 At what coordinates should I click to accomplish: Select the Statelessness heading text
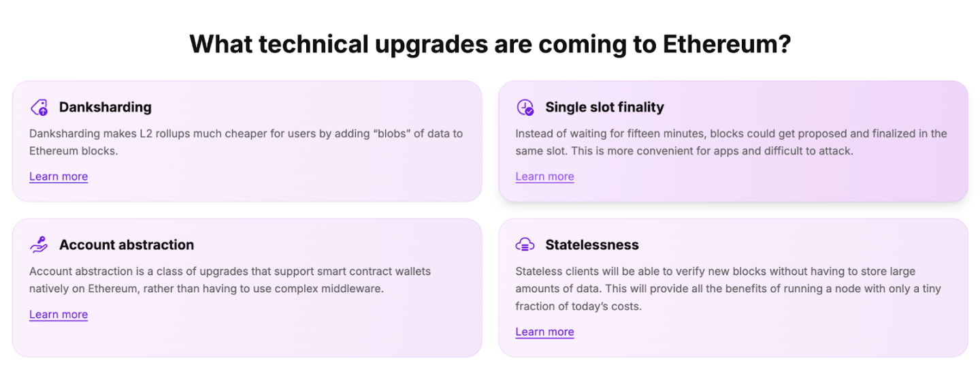pos(592,245)
